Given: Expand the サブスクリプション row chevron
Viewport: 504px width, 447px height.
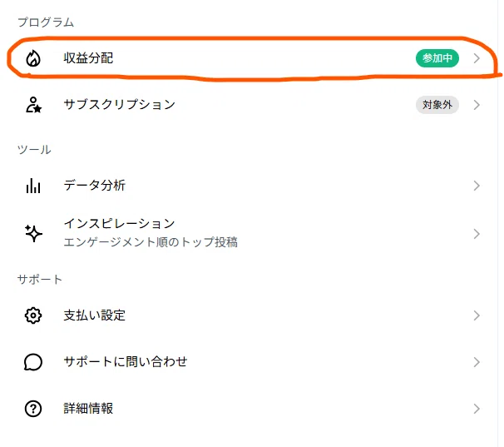Looking at the screenshot, I should coord(477,105).
